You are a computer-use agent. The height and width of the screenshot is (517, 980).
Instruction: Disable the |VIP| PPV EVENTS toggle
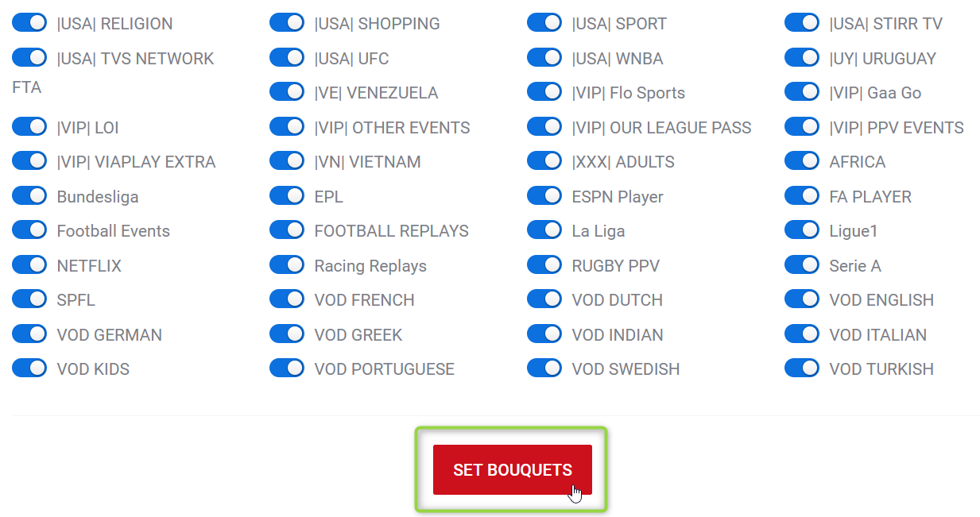(x=802, y=127)
